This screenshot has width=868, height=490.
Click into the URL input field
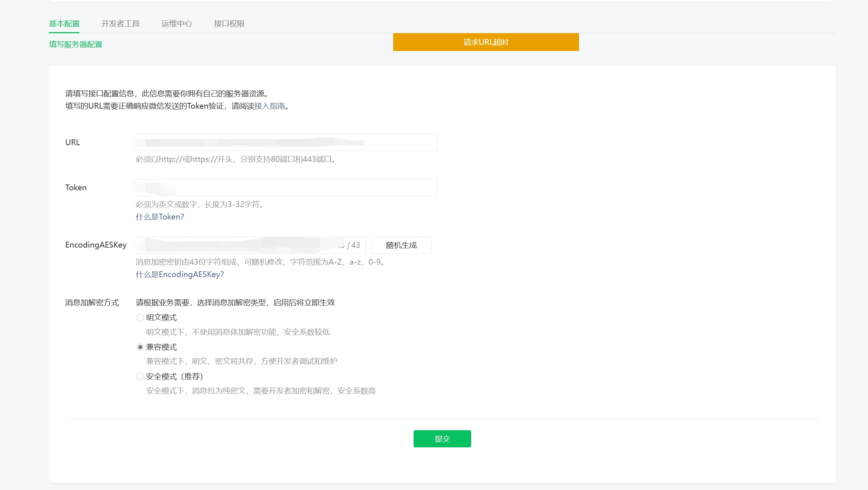coord(286,143)
